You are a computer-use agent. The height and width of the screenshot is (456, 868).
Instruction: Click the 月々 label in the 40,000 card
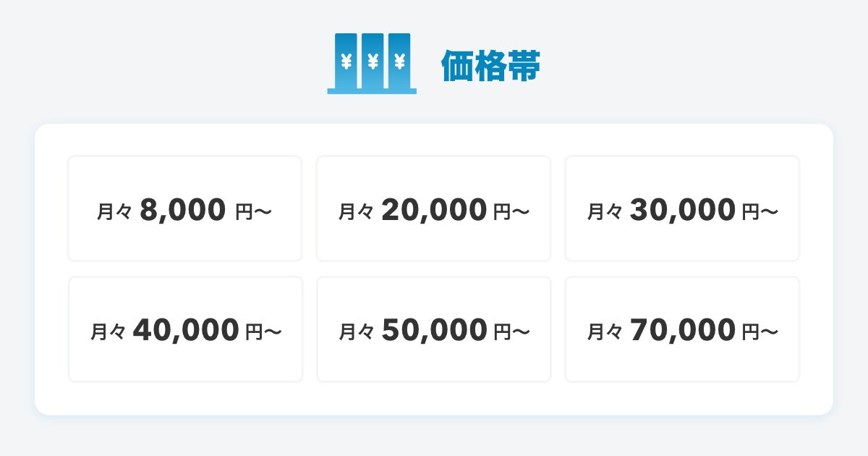point(108,332)
